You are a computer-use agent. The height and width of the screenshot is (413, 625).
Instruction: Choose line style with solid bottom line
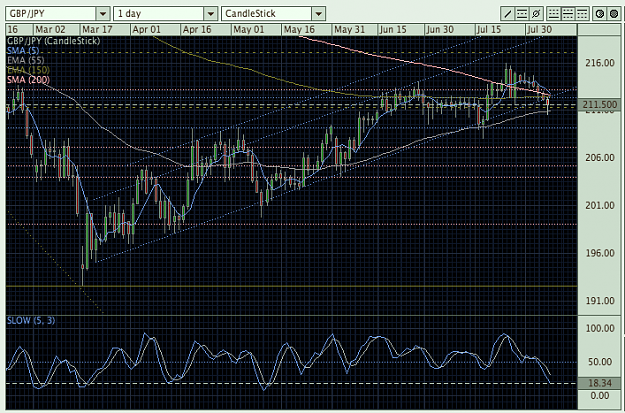pyautogui.click(x=554, y=14)
